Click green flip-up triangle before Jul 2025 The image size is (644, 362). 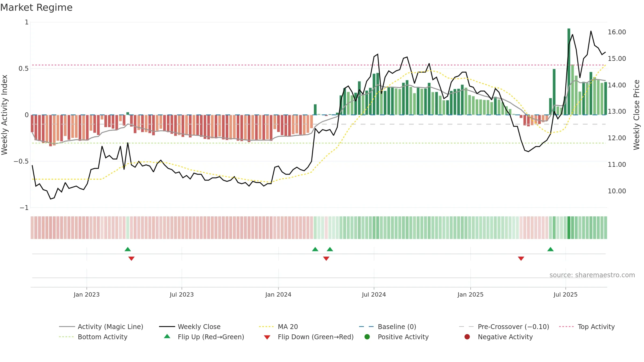tap(550, 249)
